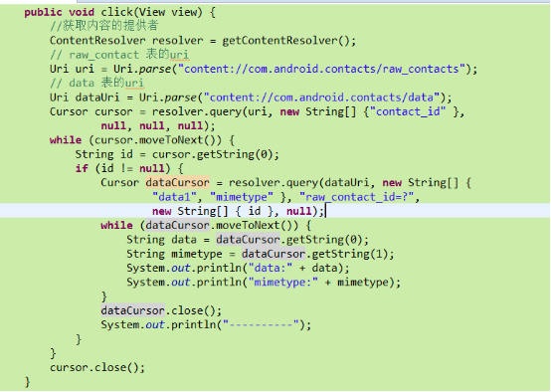
Task: Click the "ContentResolver" type name
Action: [x=97, y=41]
